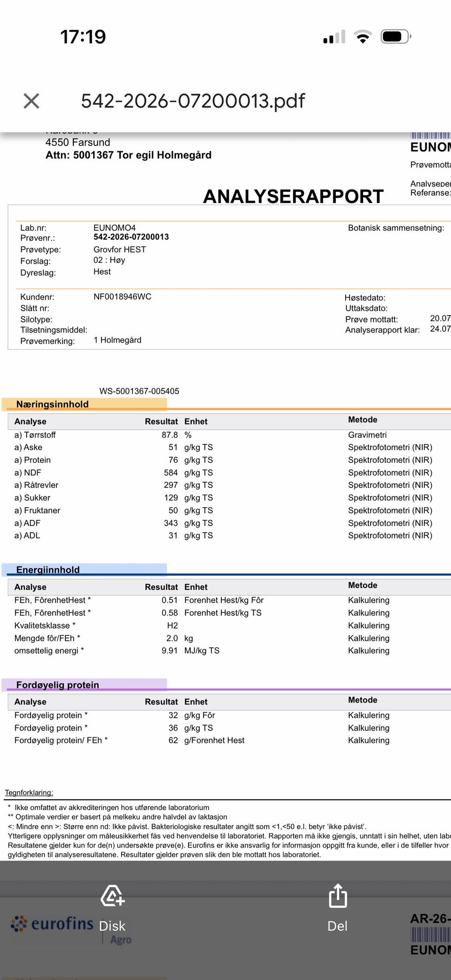
Task: Tap the file name 542-2026-07200013.pdf title
Action: tap(193, 101)
